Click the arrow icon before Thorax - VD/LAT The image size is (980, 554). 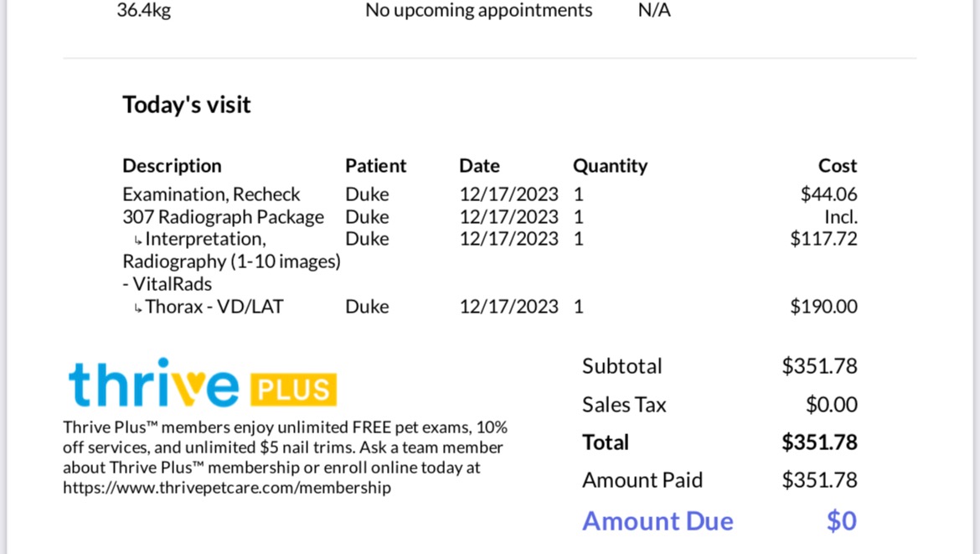click(x=137, y=308)
